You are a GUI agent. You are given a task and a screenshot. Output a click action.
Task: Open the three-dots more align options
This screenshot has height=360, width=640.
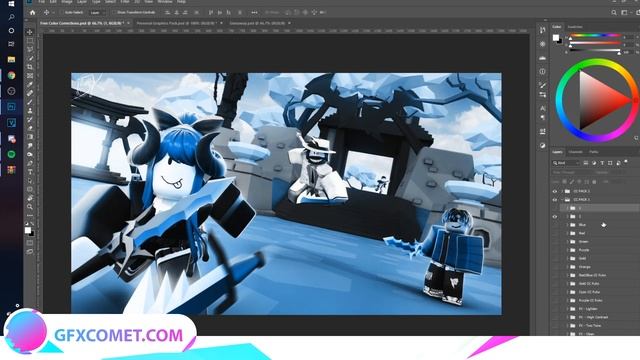(x=254, y=13)
